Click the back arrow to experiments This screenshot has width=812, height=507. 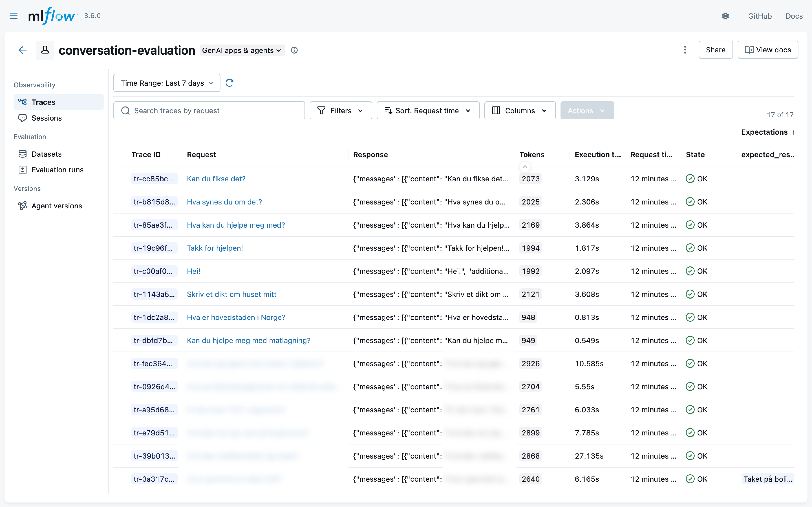(x=22, y=50)
